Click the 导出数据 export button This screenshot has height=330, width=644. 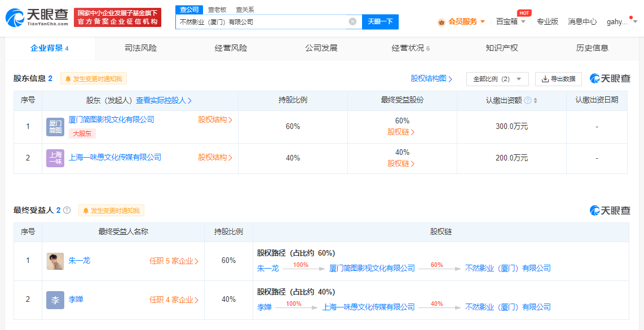point(558,79)
